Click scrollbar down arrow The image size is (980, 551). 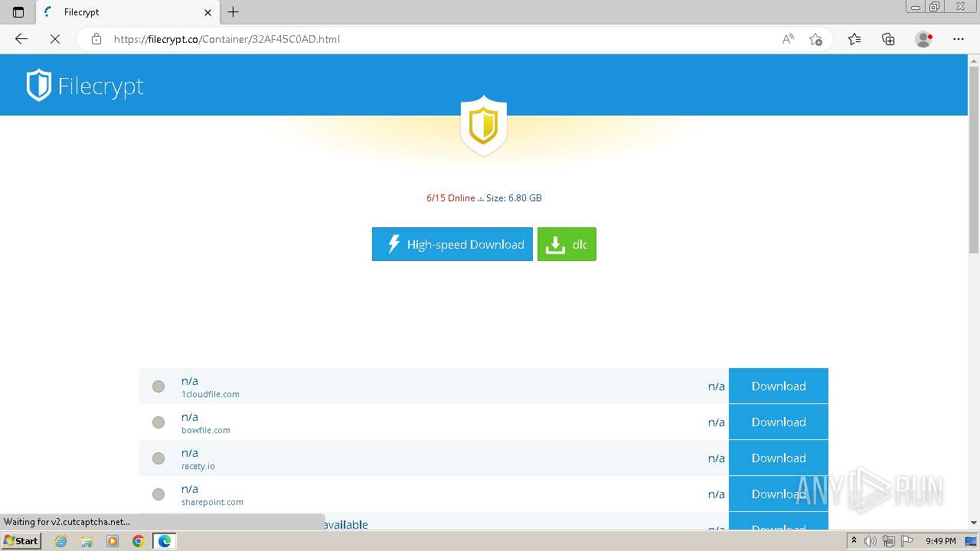(974, 523)
